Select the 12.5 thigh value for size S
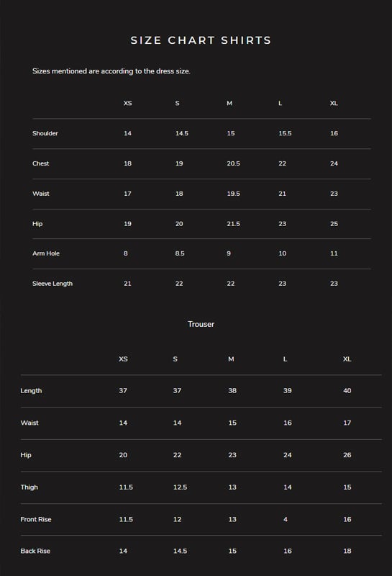392x576 pixels. [x=181, y=487]
